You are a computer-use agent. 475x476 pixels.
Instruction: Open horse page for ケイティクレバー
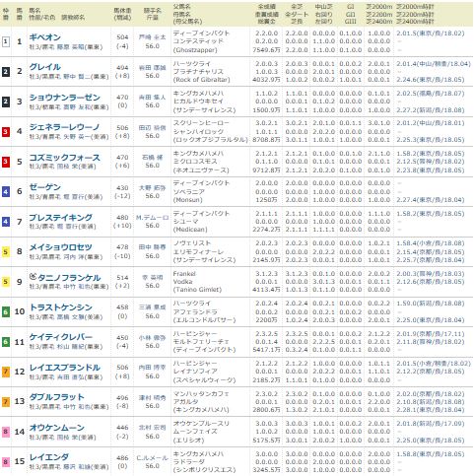pos(61,337)
